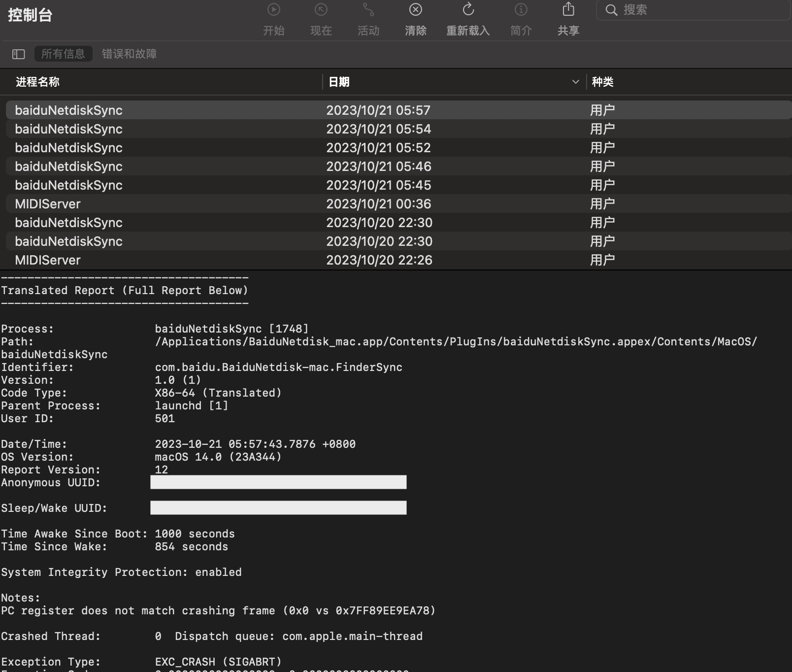Open the Share (共享) icon
The image size is (792, 672).
(x=568, y=10)
